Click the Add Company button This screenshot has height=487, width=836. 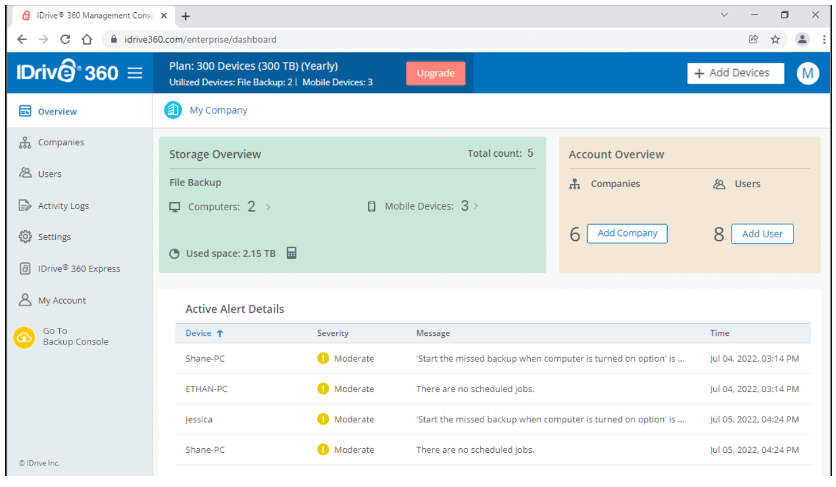(627, 234)
